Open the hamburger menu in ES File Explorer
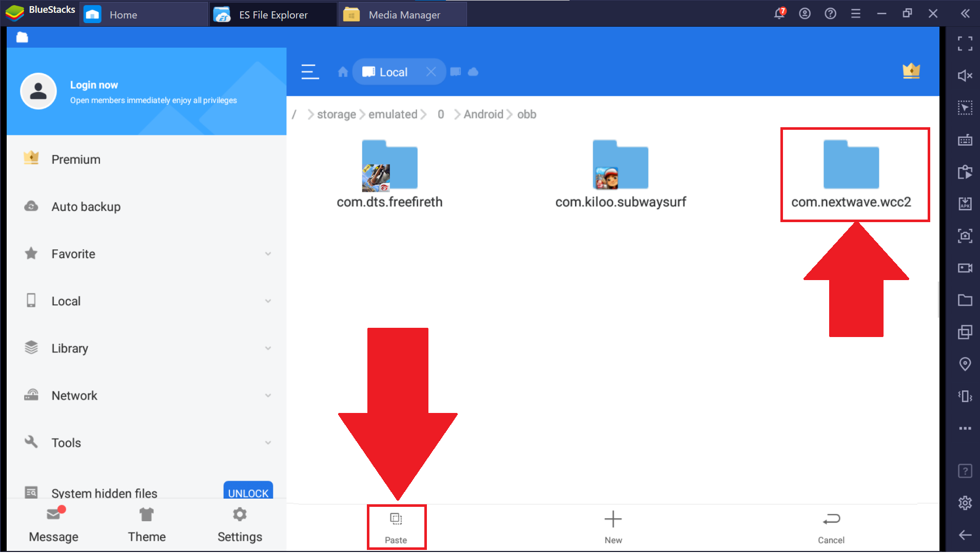This screenshot has width=980, height=553. click(x=310, y=72)
